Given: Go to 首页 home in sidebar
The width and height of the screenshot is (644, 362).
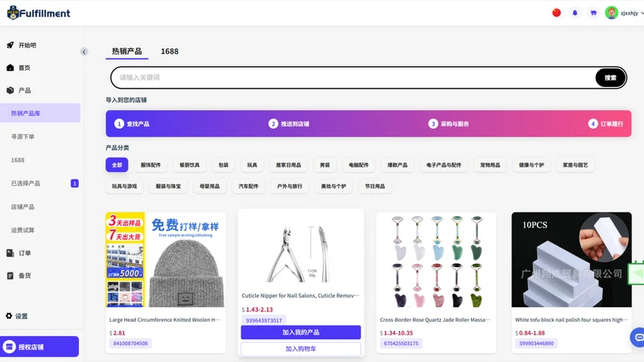Looking at the screenshot, I should (19, 68).
